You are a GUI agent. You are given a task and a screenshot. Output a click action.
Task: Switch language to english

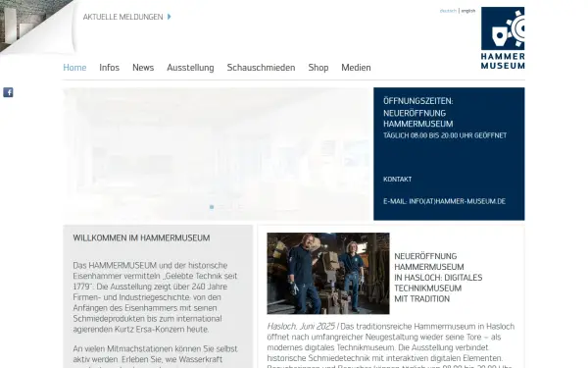click(468, 11)
